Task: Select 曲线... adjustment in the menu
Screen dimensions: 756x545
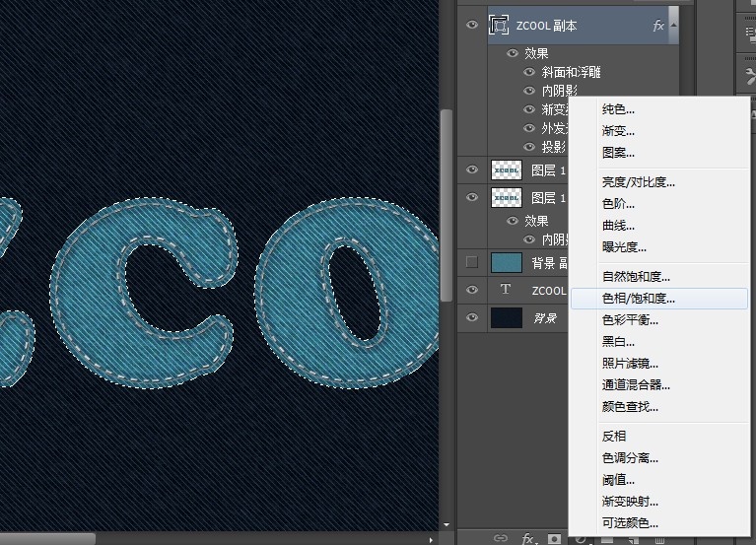Action: [x=618, y=225]
